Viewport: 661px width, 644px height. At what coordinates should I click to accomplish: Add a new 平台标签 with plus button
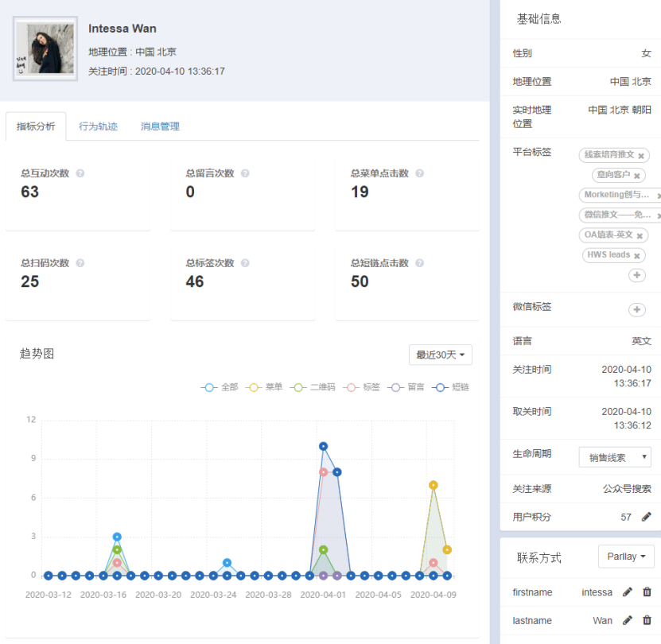coord(636,275)
